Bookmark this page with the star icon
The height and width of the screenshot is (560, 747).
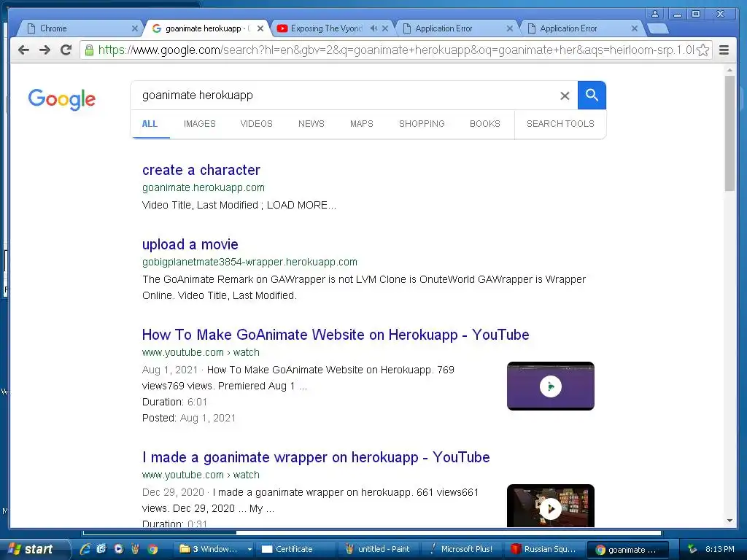(703, 50)
